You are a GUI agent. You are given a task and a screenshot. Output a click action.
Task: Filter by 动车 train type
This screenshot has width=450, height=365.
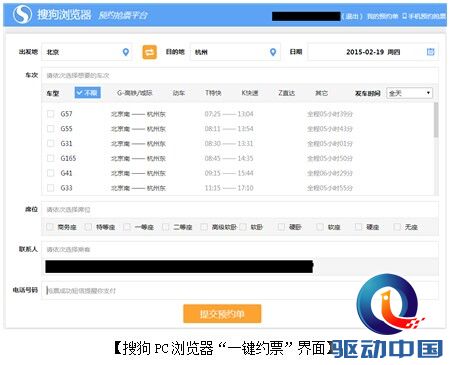click(179, 93)
